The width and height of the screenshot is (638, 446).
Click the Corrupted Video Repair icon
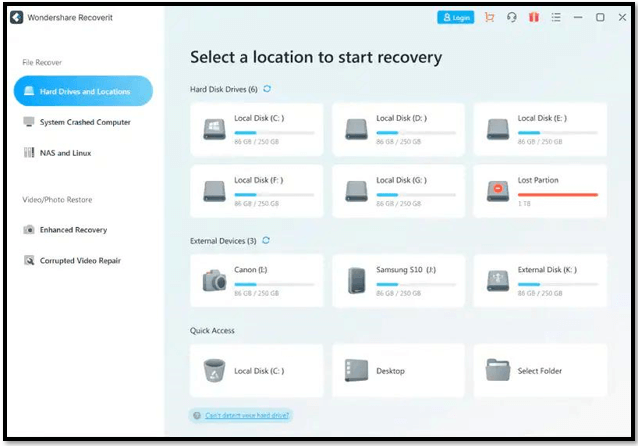pos(29,260)
